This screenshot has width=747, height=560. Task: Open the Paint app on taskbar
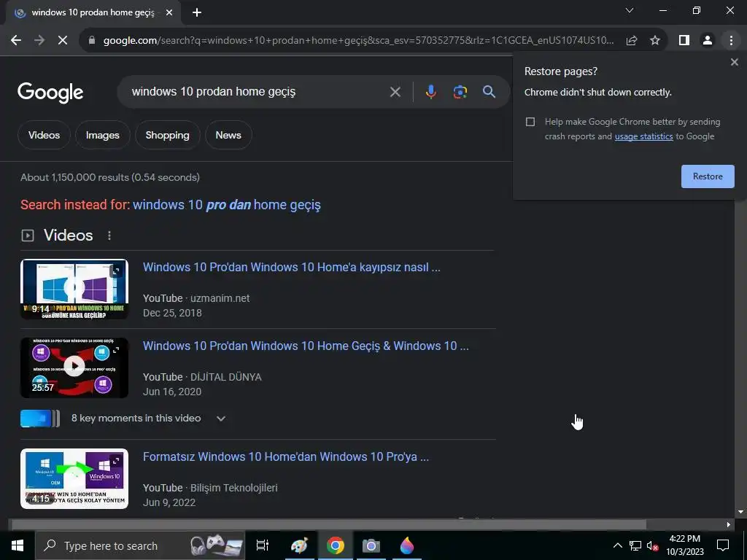tap(300, 545)
